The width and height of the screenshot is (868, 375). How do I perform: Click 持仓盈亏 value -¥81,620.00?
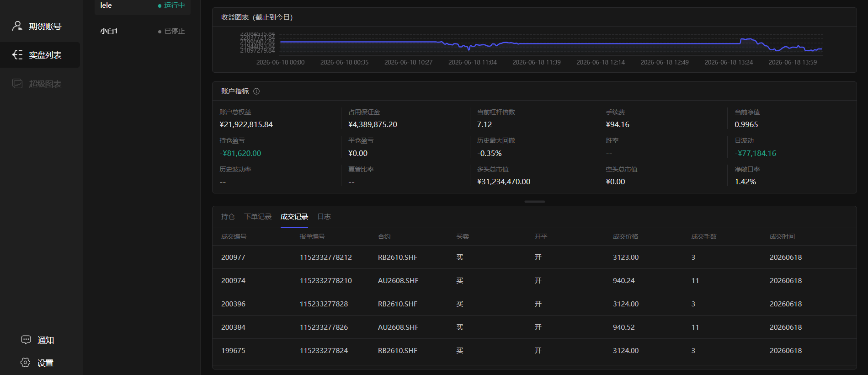pos(240,153)
